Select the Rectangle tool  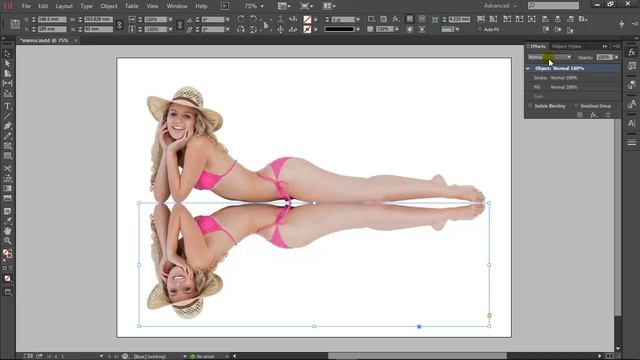(x=7, y=156)
